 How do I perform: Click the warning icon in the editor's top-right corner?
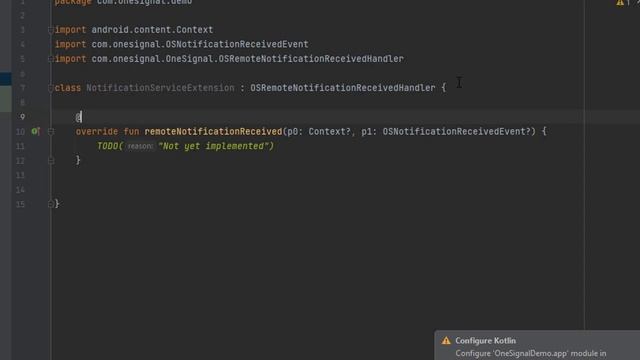(620, 3)
